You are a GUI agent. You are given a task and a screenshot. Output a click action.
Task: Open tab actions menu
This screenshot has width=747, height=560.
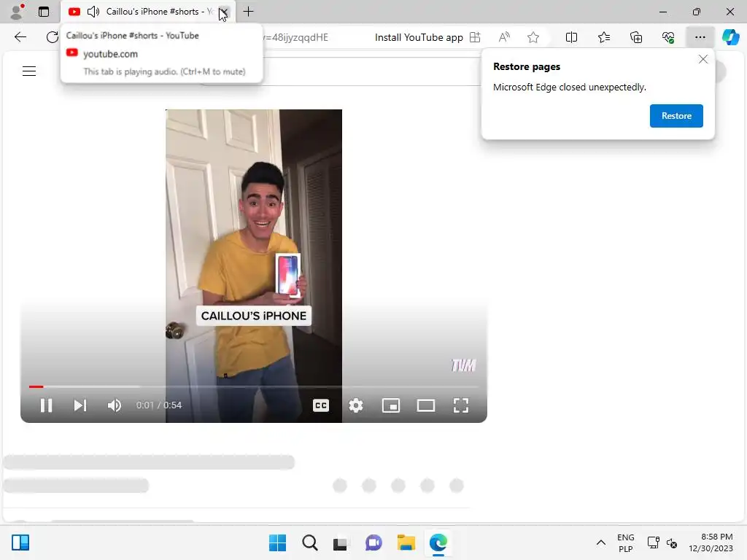tap(43, 12)
